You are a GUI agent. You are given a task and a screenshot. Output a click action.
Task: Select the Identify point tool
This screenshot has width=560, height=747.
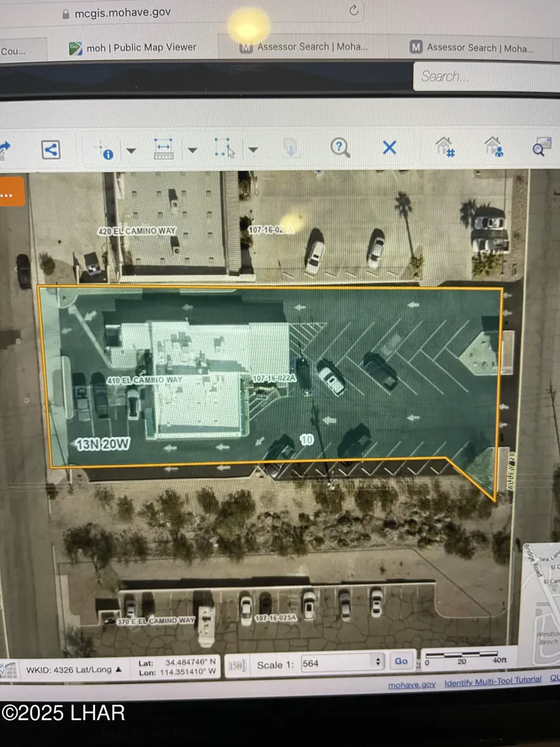pos(106,149)
